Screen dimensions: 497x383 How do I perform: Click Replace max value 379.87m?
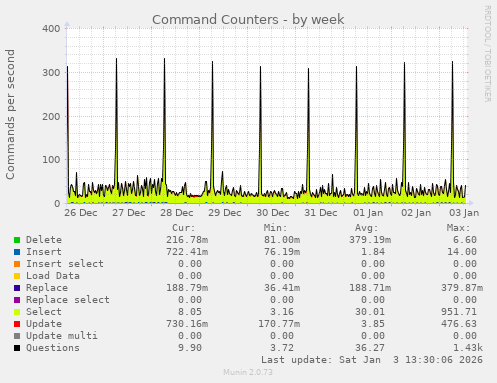click(462, 288)
